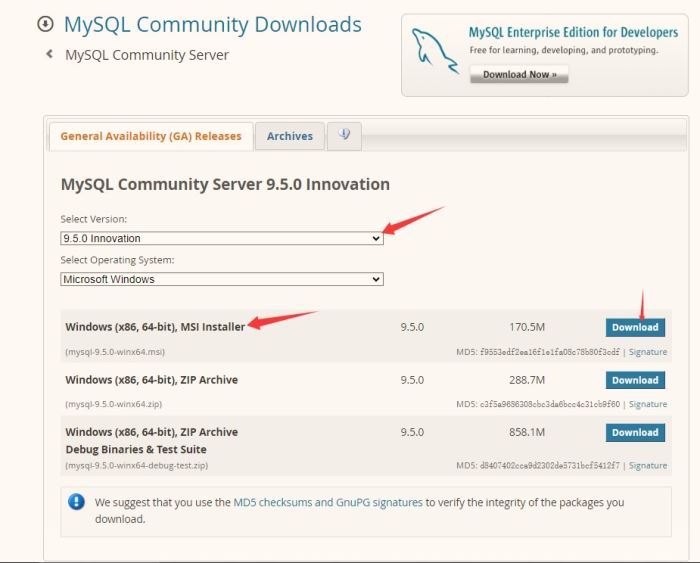The height and width of the screenshot is (563, 700).
Task: Click the MySQL Community Downloads heading
Action: coord(212,24)
